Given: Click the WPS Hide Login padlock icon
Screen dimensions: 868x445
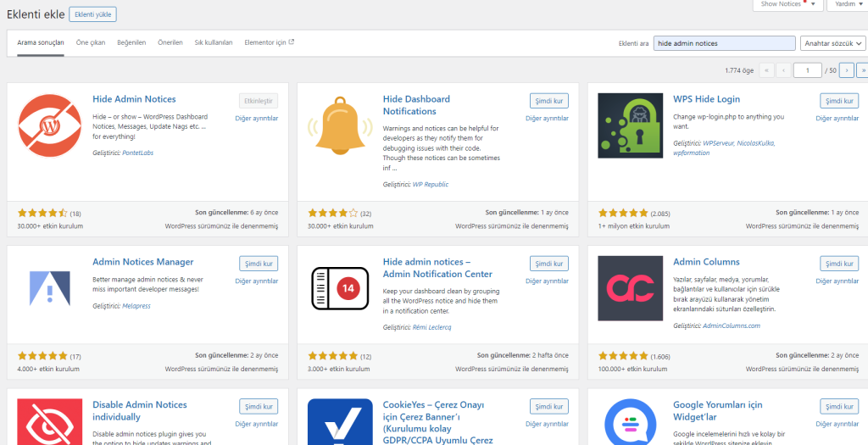Looking at the screenshot, I should pyautogui.click(x=630, y=125).
